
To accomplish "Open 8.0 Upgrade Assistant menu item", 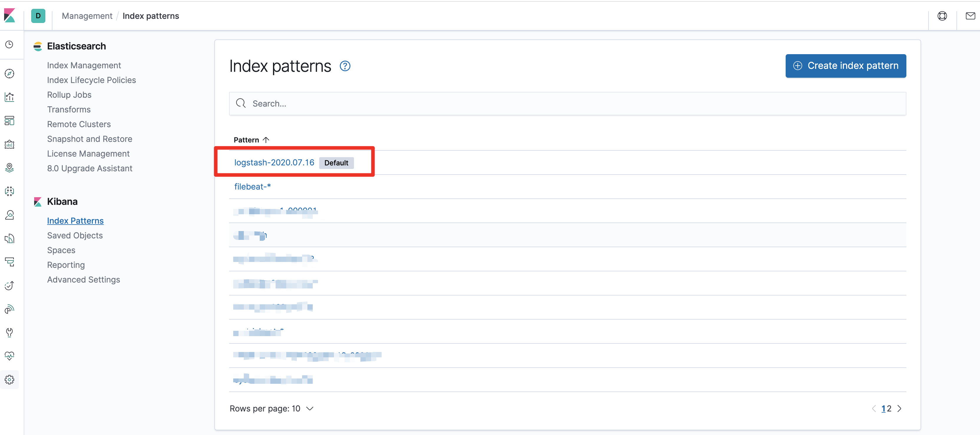I will point(90,168).
